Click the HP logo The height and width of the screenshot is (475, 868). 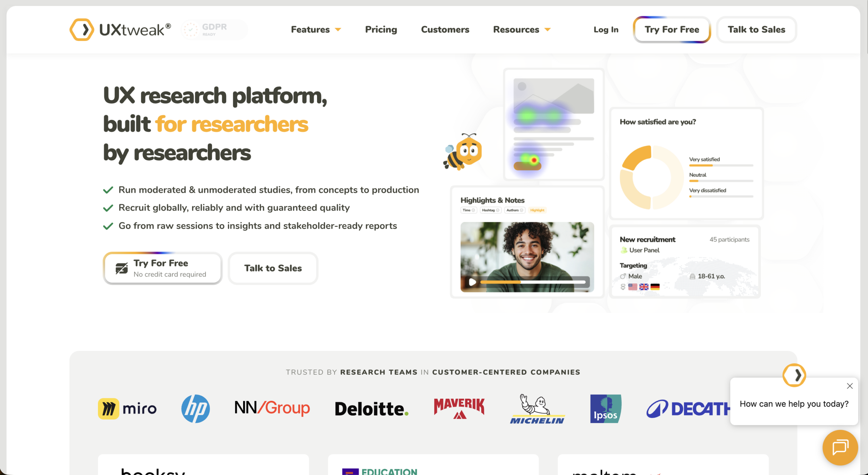(196, 409)
